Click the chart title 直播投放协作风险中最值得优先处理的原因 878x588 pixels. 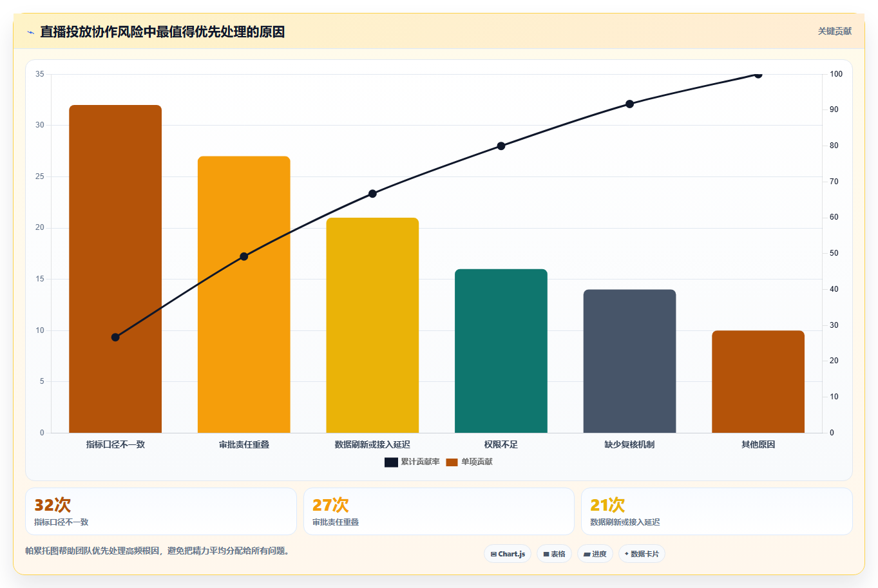click(162, 32)
